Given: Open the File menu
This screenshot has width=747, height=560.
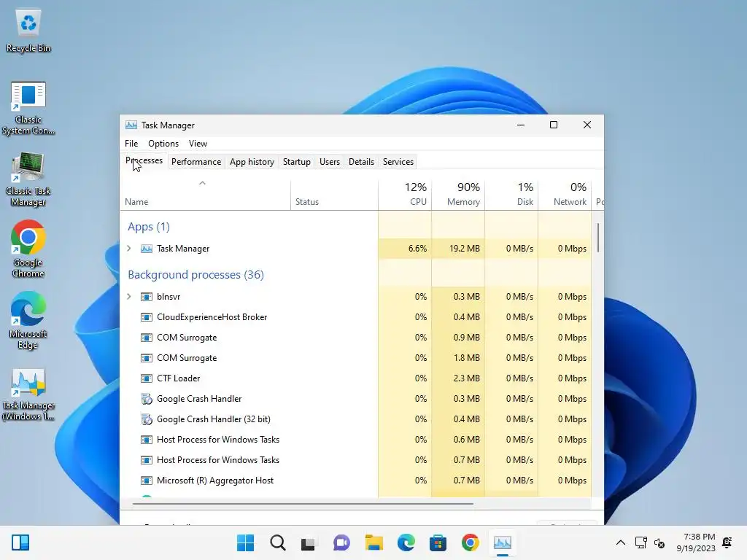Looking at the screenshot, I should tap(131, 144).
